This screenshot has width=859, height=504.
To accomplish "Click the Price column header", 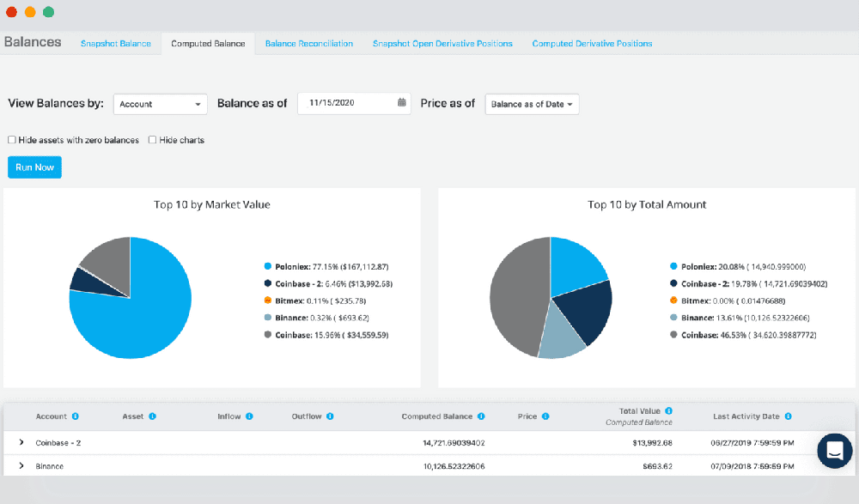I will 527,416.
